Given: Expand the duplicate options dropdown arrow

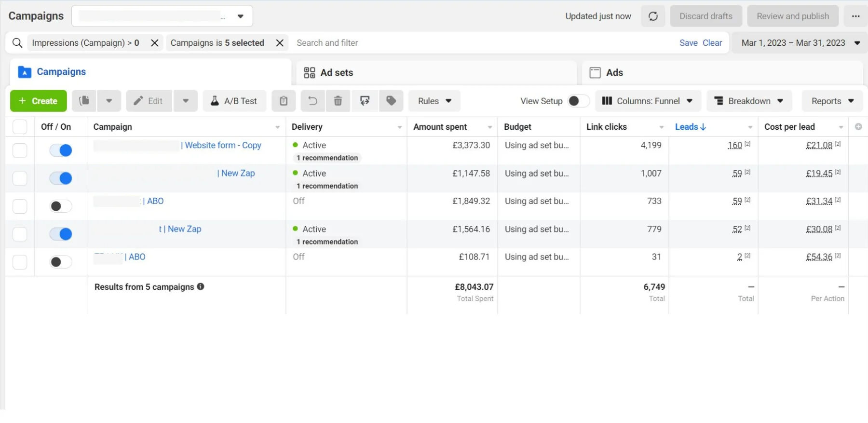Looking at the screenshot, I should (x=109, y=101).
